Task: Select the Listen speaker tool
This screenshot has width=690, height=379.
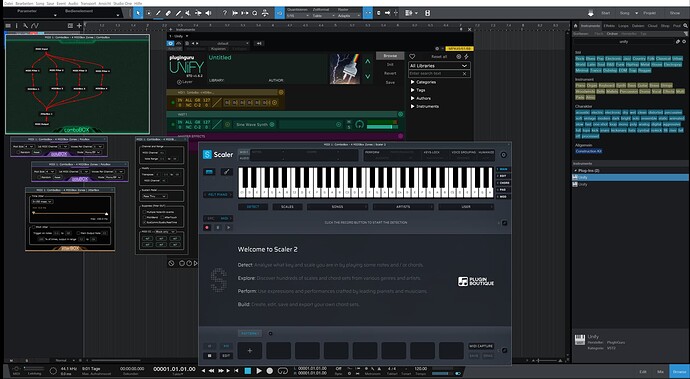Action: [x=208, y=13]
